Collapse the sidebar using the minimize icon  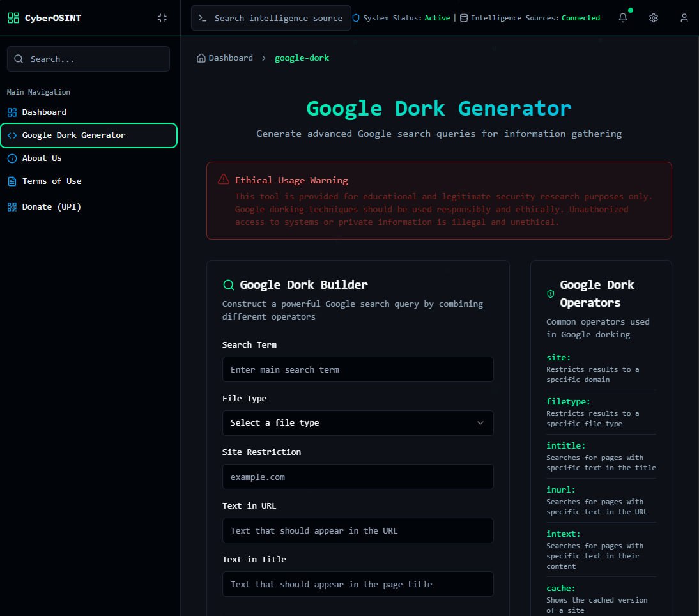(162, 18)
